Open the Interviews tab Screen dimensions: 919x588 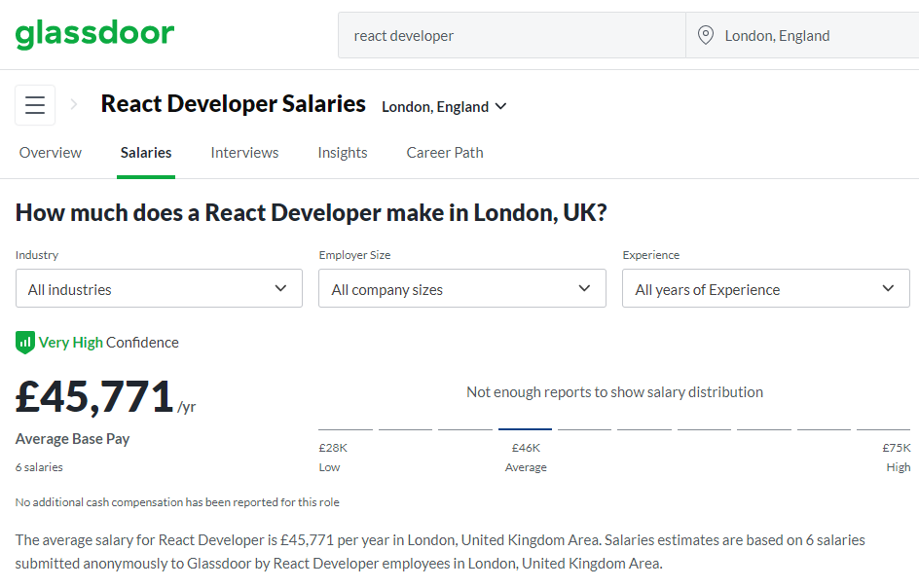pyautogui.click(x=244, y=153)
